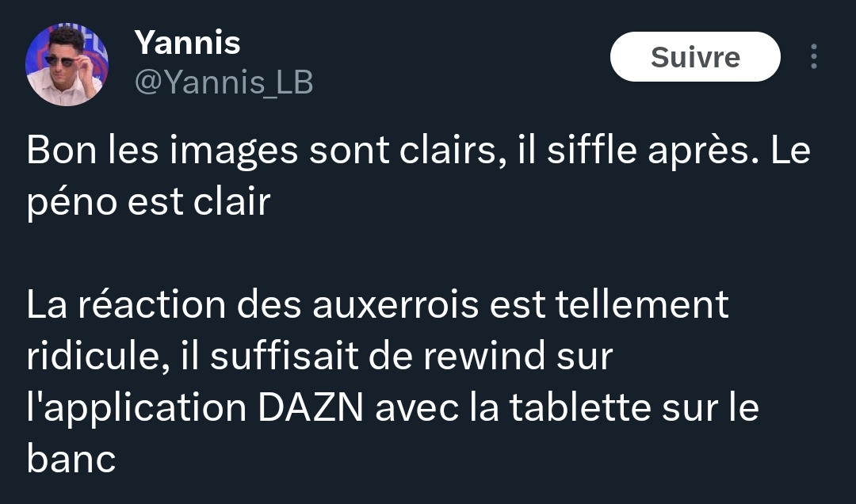Click the word rewind in the tweet
The image size is (856, 504).
tap(484, 356)
